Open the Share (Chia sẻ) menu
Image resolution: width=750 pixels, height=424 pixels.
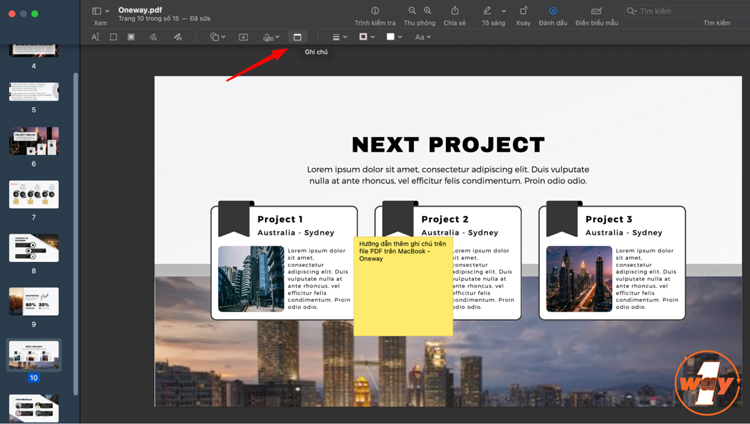pos(454,11)
